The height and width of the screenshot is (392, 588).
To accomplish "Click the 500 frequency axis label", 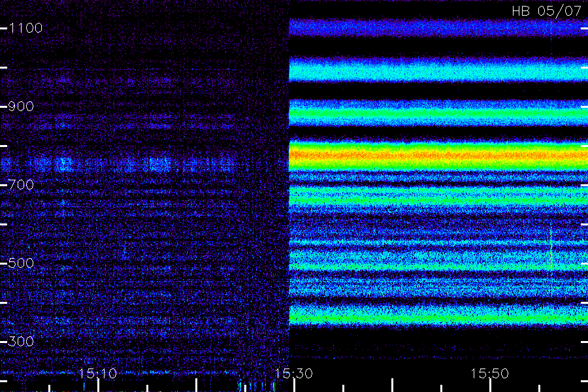I will click(x=21, y=263).
